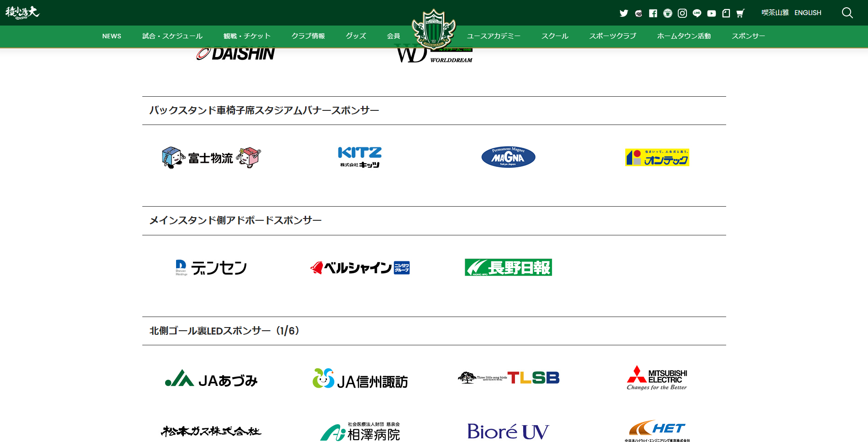Select the バックスタンド車椅子席スタジアムバナースポンサー heading
This screenshot has height=442, width=868.
click(264, 110)
